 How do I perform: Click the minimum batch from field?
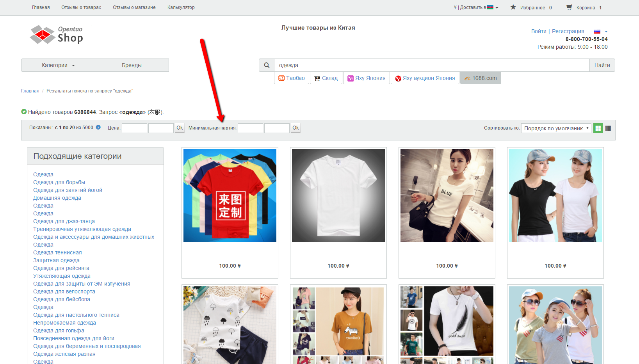(x=250, y=128)
